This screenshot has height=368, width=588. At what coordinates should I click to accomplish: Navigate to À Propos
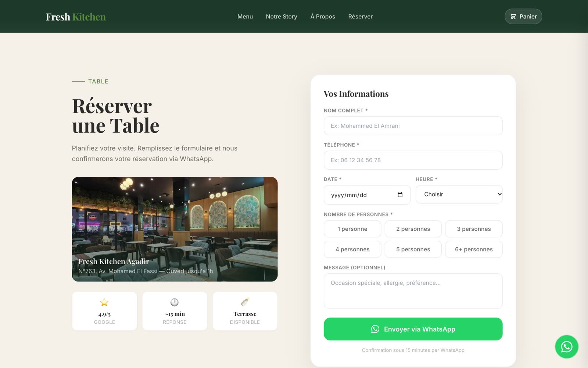[x=323, y=17]
